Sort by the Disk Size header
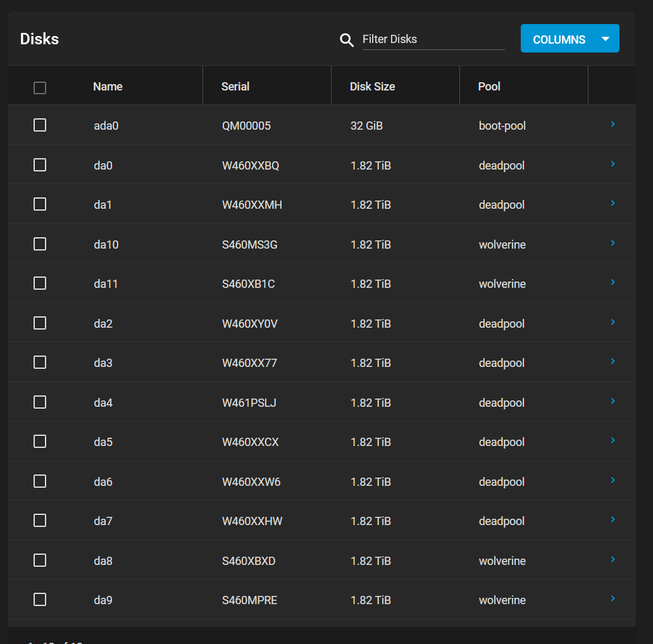 (372, 87)
